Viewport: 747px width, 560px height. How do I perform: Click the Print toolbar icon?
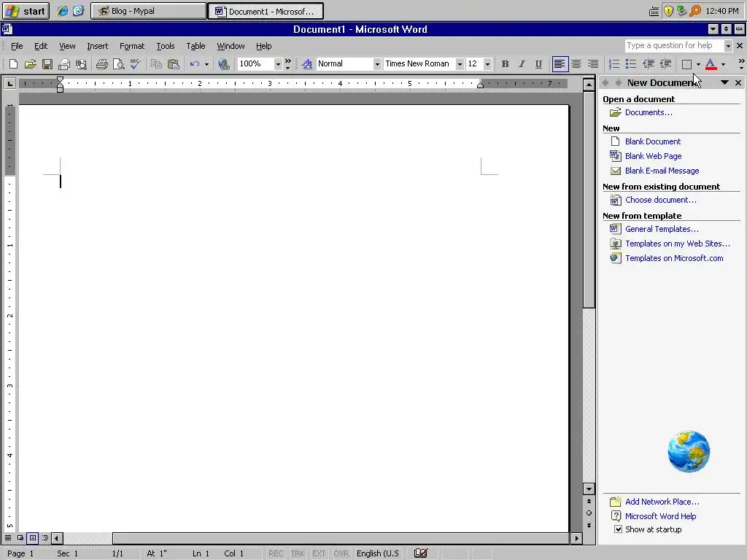[101, 64]
